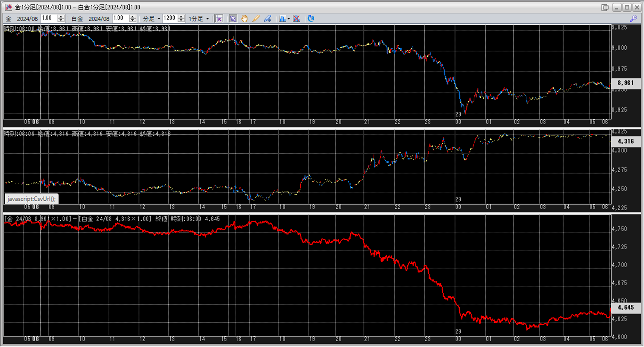Open the chart indicator dropdown arrow

tap(289, 19)
